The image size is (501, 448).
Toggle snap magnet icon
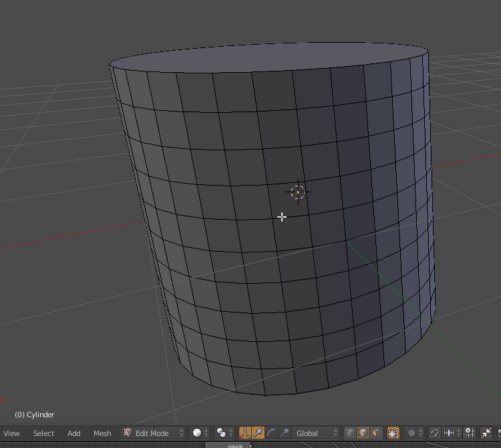(x=435, y=433)
